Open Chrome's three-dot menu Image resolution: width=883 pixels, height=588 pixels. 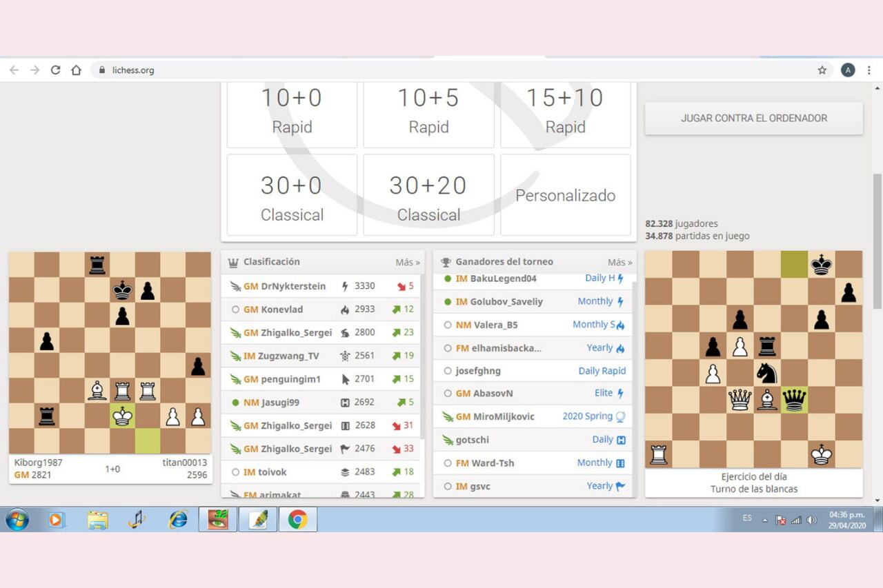(x=869, y=70)
